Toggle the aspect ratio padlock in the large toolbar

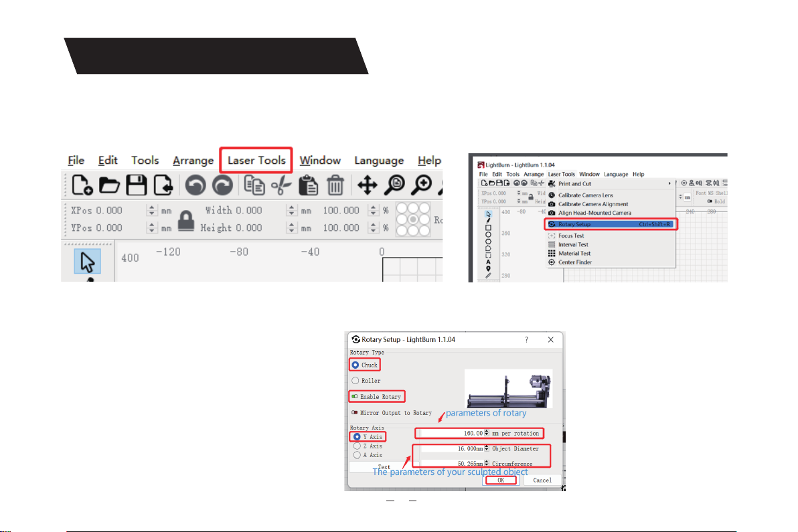click(185, 221)
